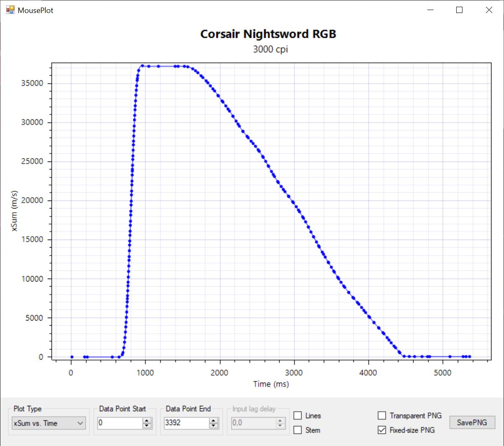The image size is (504, 446).
Task: Click the MousePlot app icon in title bar
Action: coord(10,10)
